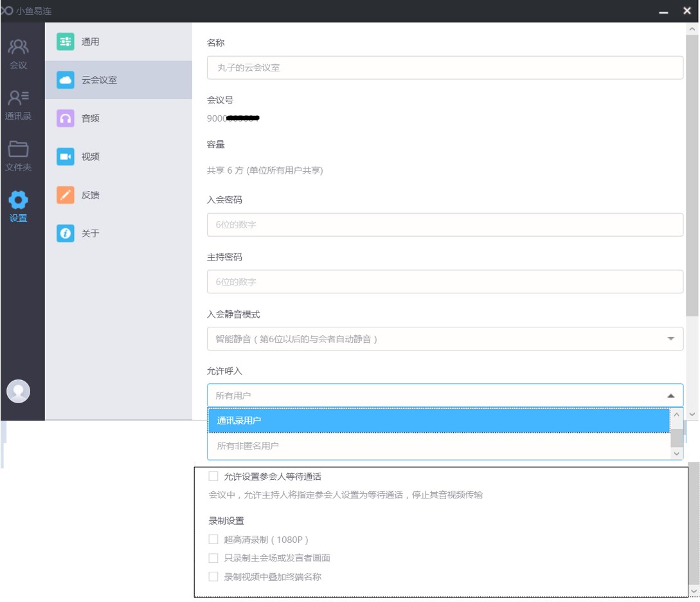
Task: Switch to the 通用 settings tab
Action: tap(119, 42)
